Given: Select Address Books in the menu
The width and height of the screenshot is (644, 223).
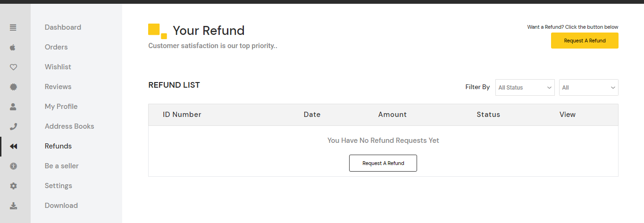Looking at the screenshot, I should tap(69, 126).
